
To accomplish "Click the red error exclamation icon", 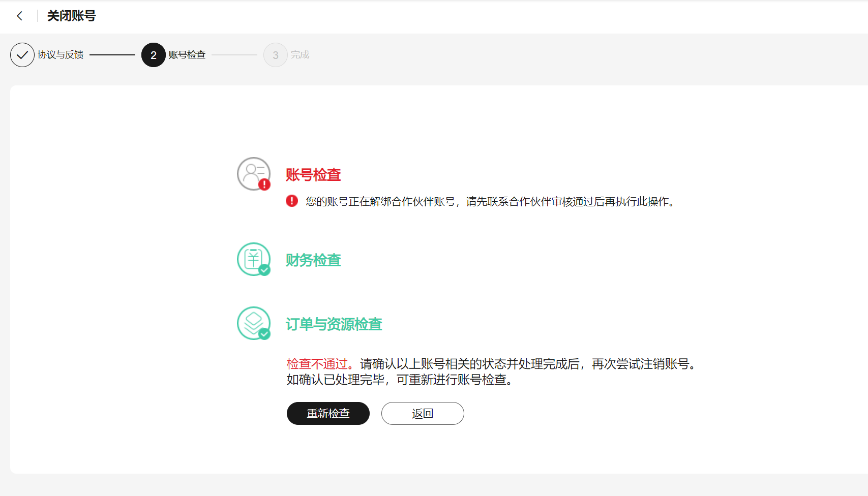I will (x=292, y=201).
